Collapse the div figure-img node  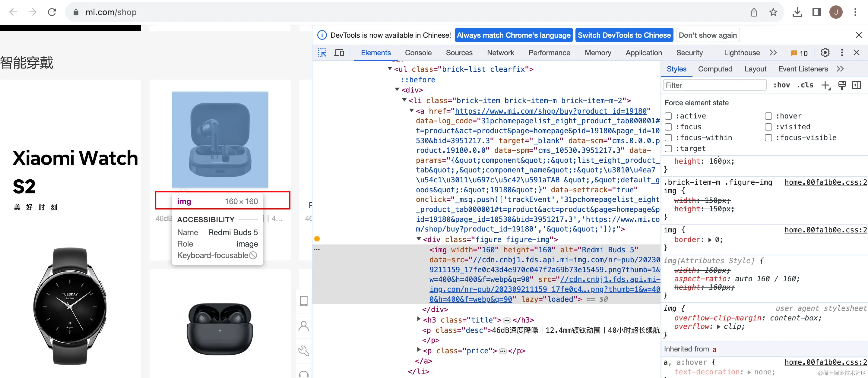(419, 239)
